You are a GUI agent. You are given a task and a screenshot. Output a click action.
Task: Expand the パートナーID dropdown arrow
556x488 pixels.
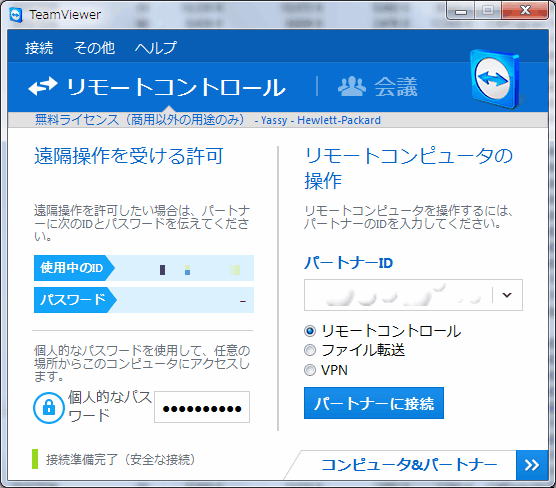pos(507,295)
